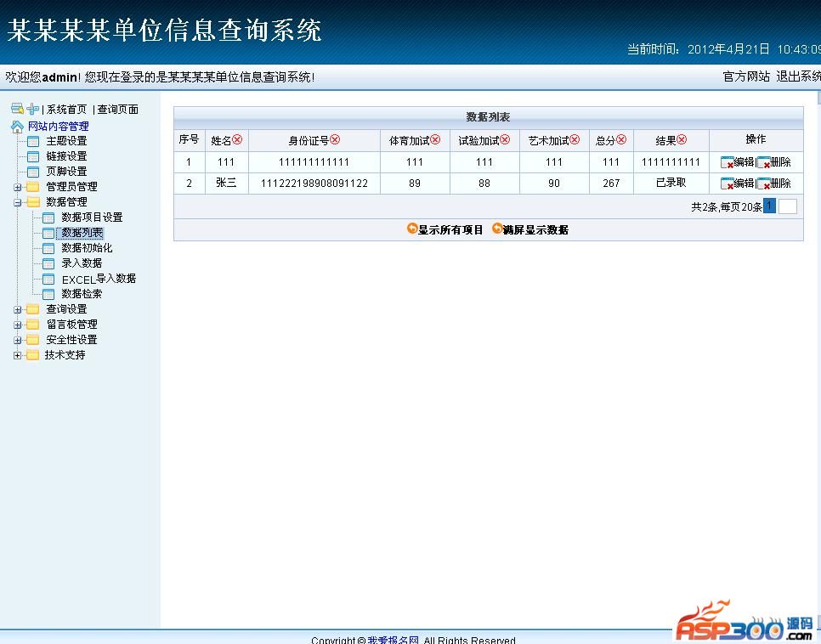Screen dimensions: 821x644
Task: Collapse the 数据管理 tree folder
Action: point(18,202)
